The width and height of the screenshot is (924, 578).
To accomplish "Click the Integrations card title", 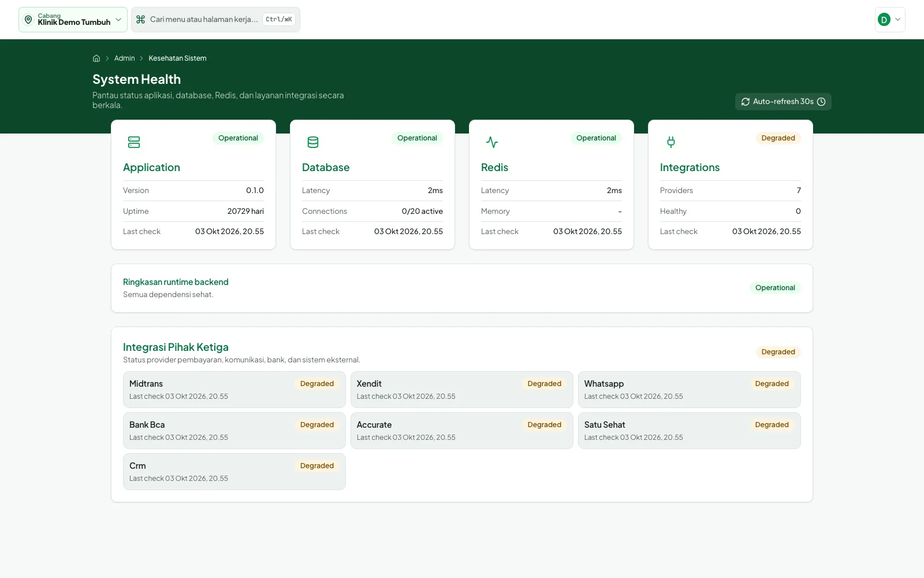I will [x=690, y=168].
